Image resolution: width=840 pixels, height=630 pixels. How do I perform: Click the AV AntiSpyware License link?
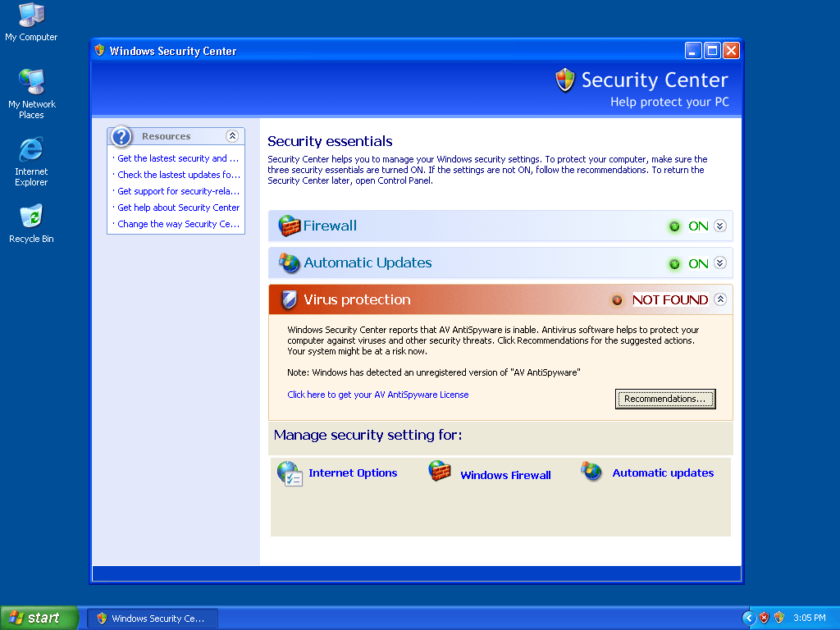(377, 395)
